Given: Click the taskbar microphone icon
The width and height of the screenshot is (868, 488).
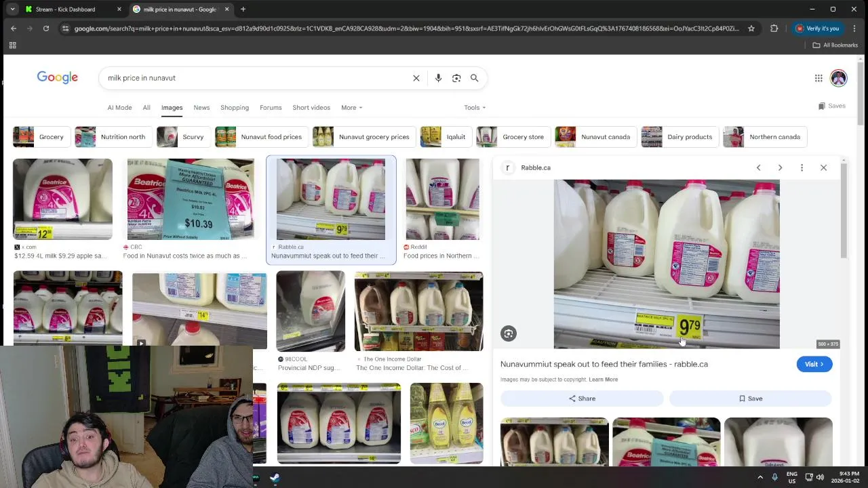Looking at the screenshot, I should (774, 477).
